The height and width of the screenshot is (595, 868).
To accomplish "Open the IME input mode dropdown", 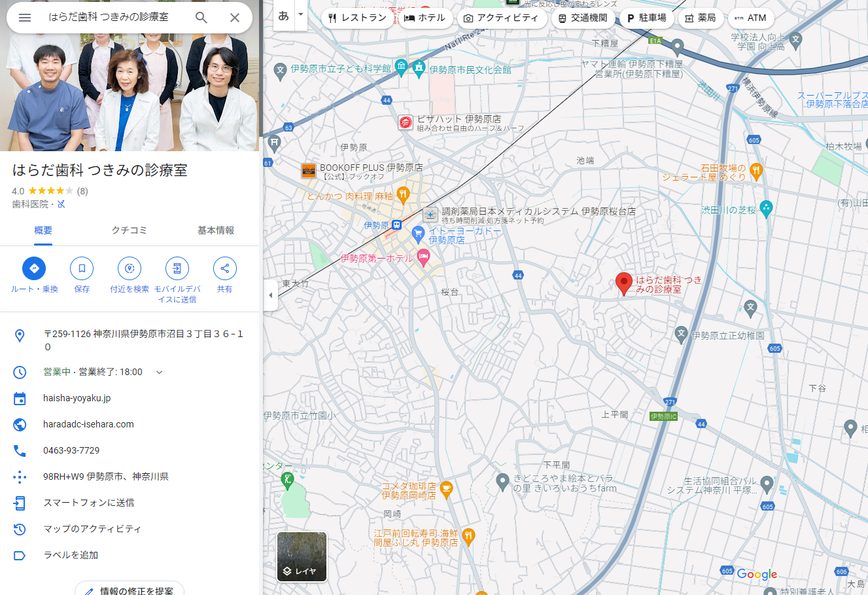I will (300, 13).
